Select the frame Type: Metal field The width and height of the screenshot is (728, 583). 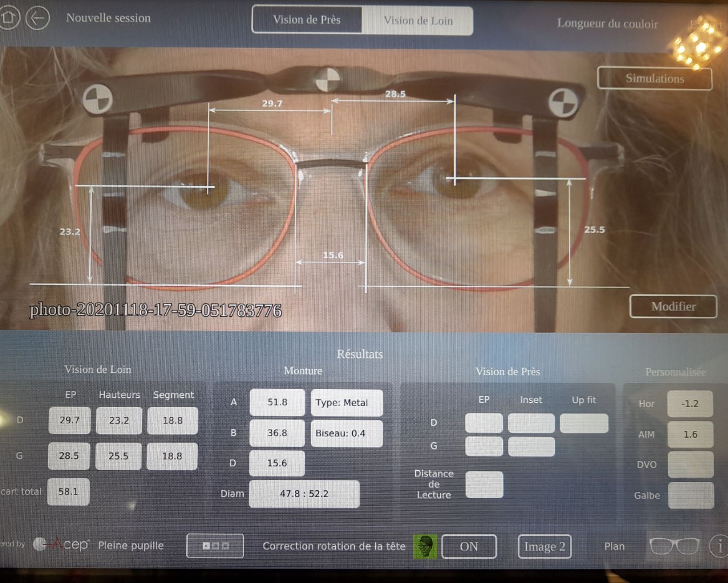pyautogui.click(x=347, y=403)
